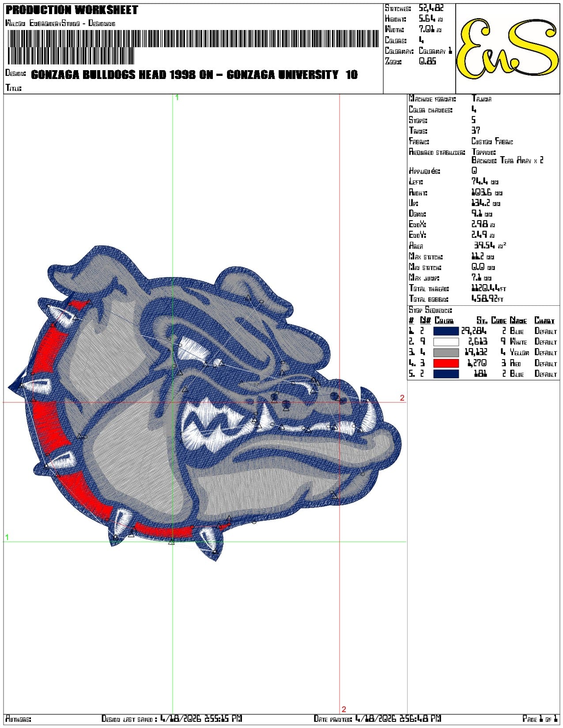Click the Zoom value '0.85'
563x728 pixels.
click(x=427, y=61)
